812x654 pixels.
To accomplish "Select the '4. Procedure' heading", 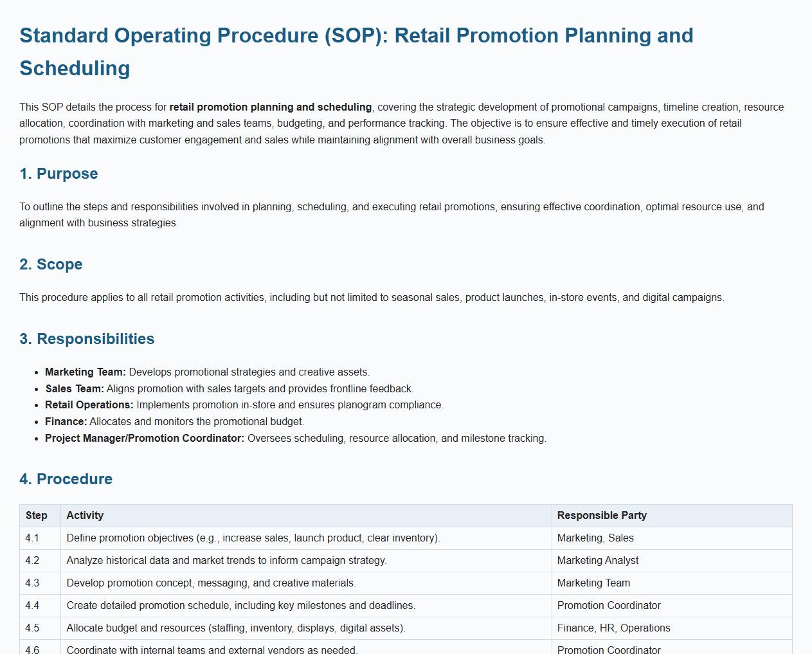I will [66, 479].
